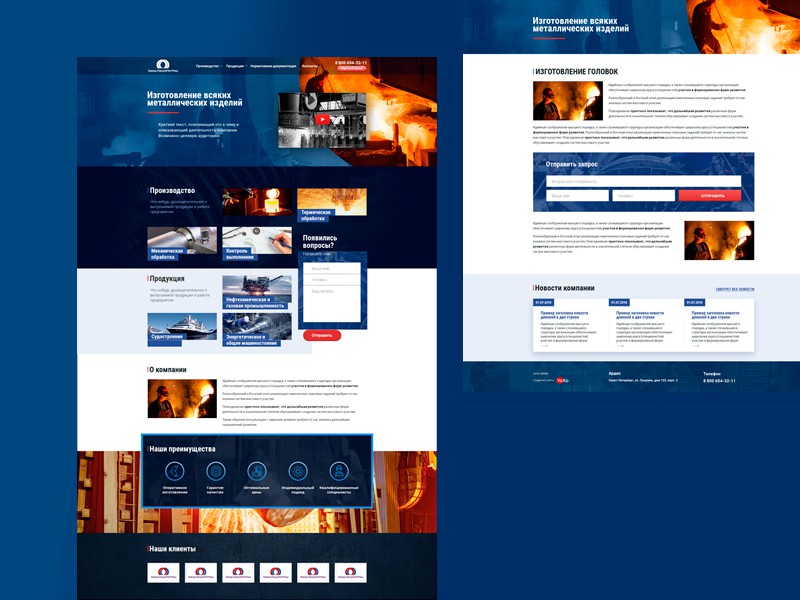The image size is (800, 600).
Task: Click the Оптимальные цены advantage icon
Action: click(257, 471)
